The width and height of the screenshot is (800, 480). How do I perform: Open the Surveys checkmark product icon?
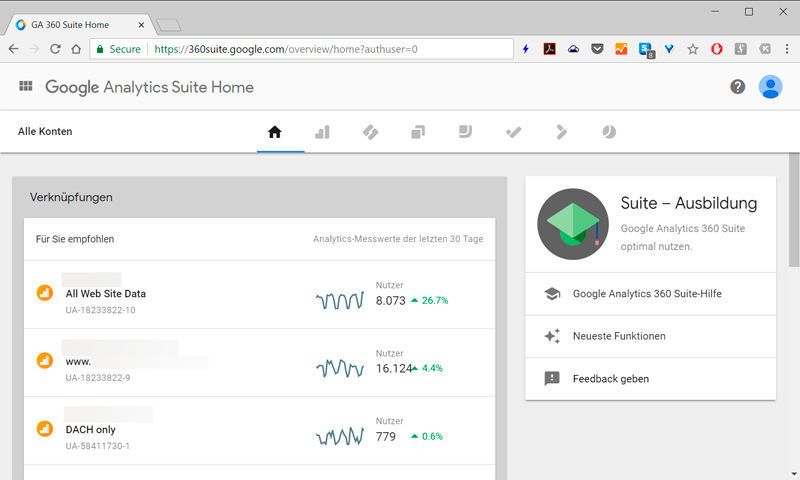pyautogui.click(x=513, y=132)
